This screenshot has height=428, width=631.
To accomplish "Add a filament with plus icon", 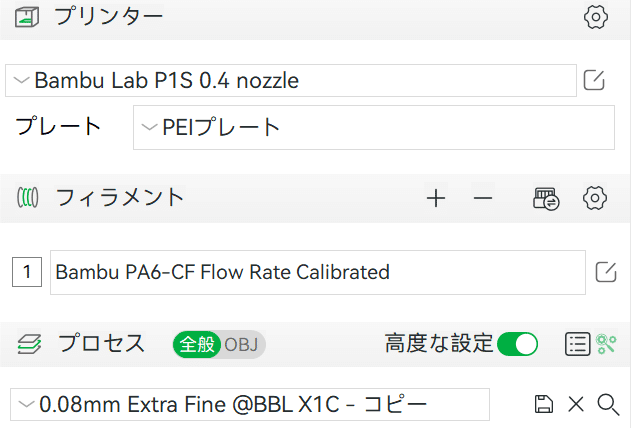I will (x=436, y=198).
